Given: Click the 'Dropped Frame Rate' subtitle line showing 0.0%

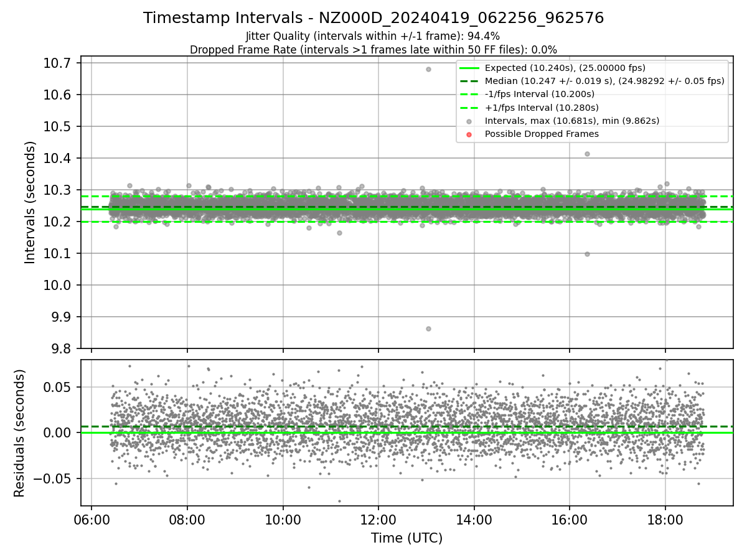Looking at the screenshot, I should point(374,49).
